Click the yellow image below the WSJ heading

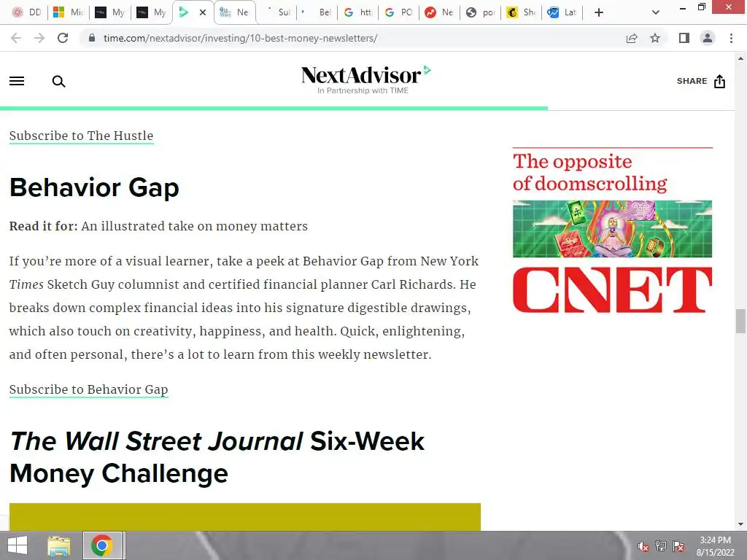245,517
